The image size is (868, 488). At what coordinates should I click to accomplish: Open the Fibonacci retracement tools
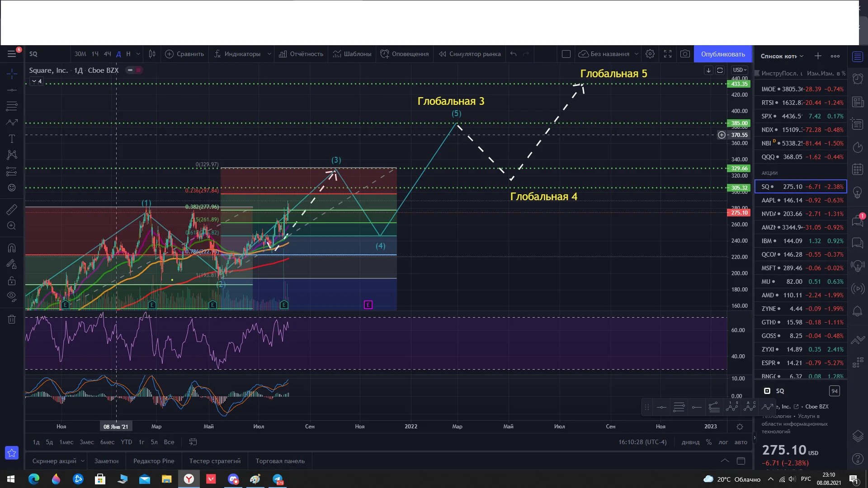(x=12, y=106)
